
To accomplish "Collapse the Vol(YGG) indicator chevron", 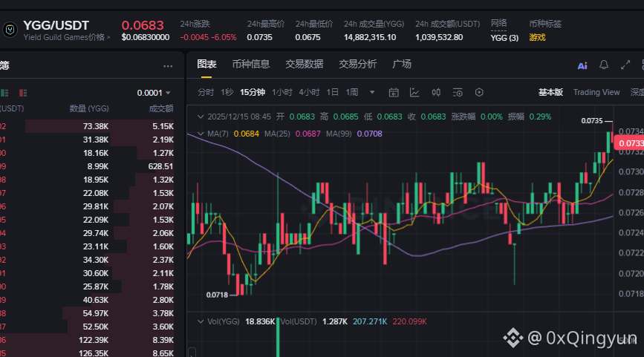I will tap(201, 321).
